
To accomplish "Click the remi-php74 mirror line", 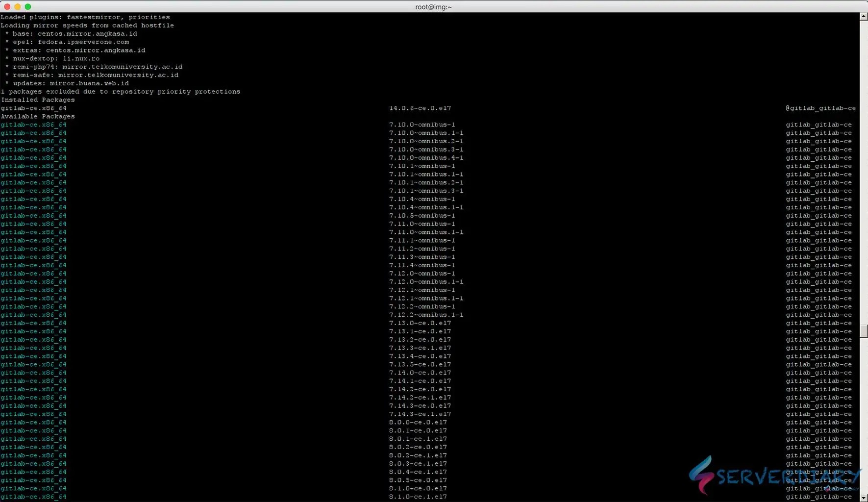I will 94,67.
